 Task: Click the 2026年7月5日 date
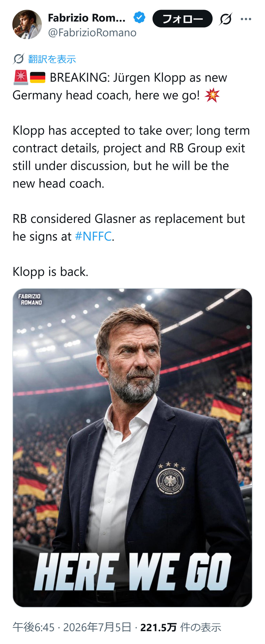tap(97, 627)
